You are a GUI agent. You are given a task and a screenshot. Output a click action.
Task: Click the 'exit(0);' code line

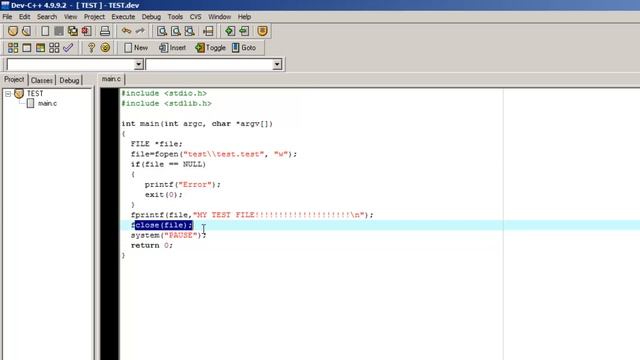(x=164, y=195)
